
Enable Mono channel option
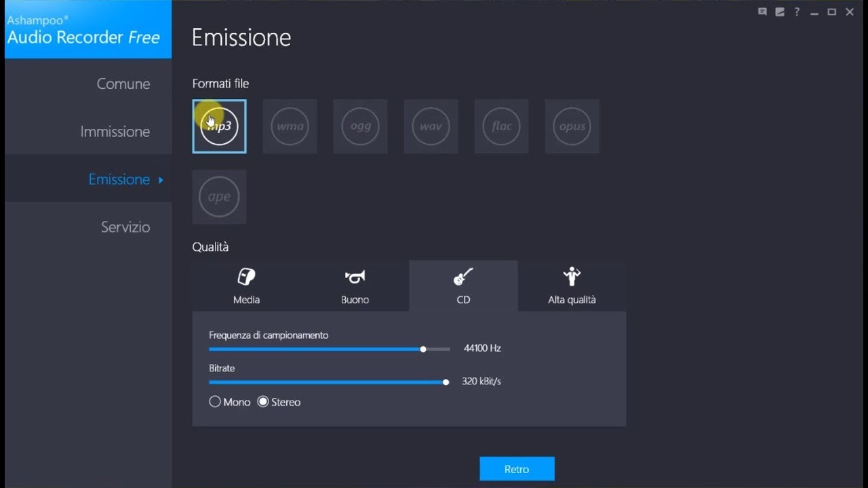tap(215, 402)
